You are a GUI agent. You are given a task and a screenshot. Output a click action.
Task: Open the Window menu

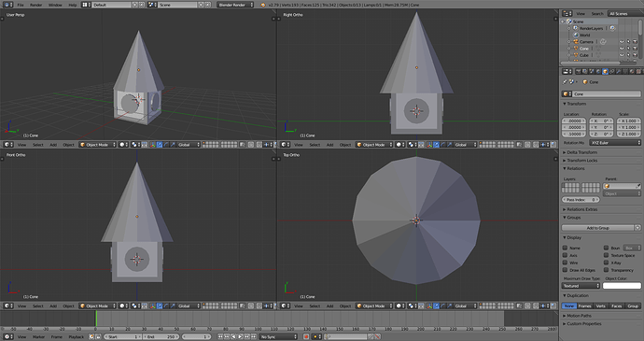pyautogui.click(x=55, y=5)
